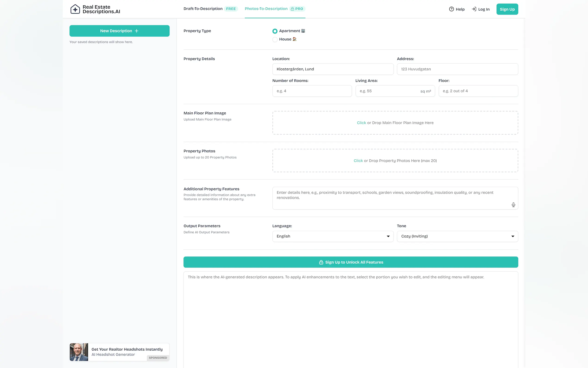This screenshot has width=588, height=368.
Task: Click lock icon on unlock features button
Action: (x=321, y=262)
